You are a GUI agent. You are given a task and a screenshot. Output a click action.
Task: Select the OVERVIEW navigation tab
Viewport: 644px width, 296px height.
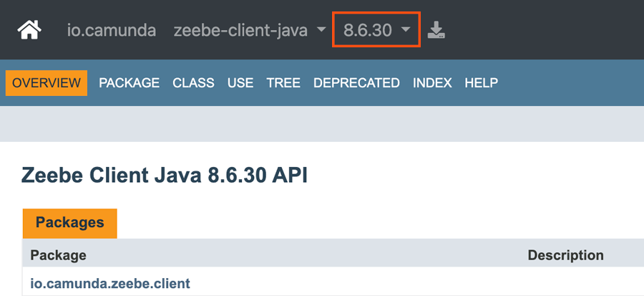[x=47, y=83]
